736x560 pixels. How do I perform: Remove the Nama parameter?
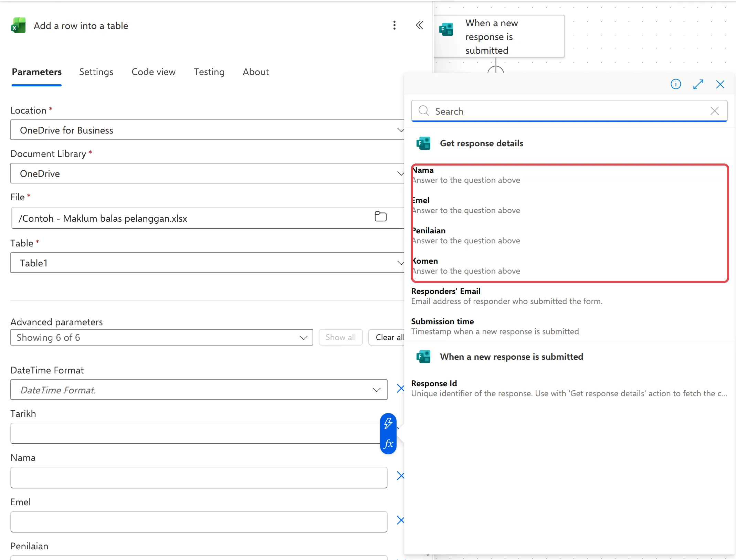click(x=400, y=476)
